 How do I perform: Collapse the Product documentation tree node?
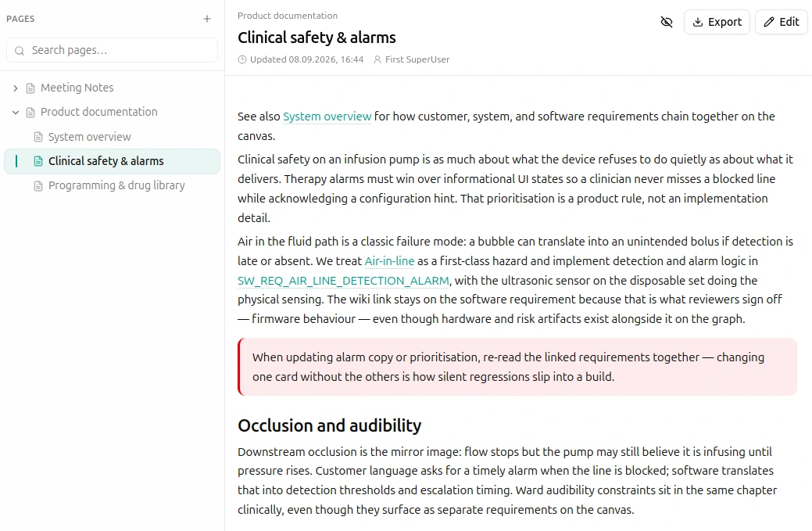[16, 113]
